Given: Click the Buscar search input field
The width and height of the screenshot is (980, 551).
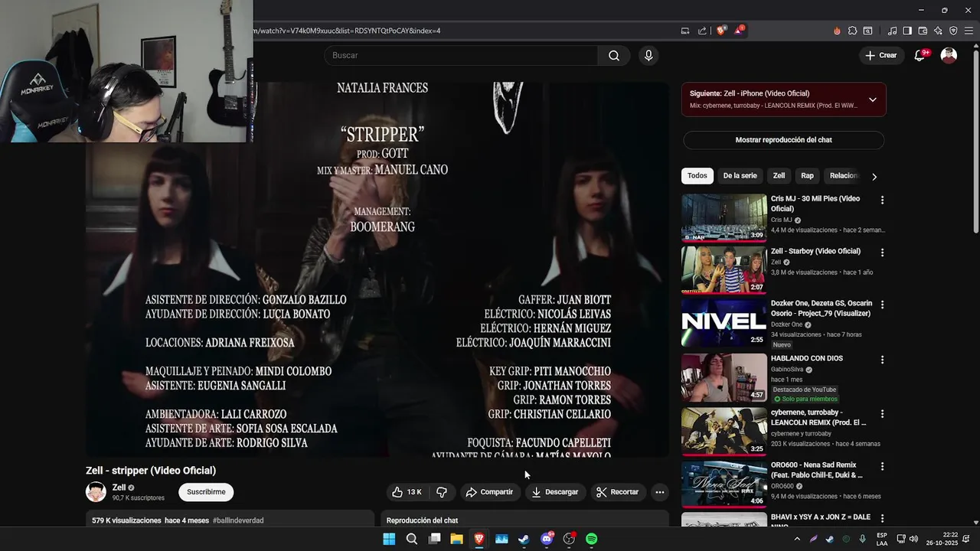Looking at the screenshot, I should tap(461, 55).
